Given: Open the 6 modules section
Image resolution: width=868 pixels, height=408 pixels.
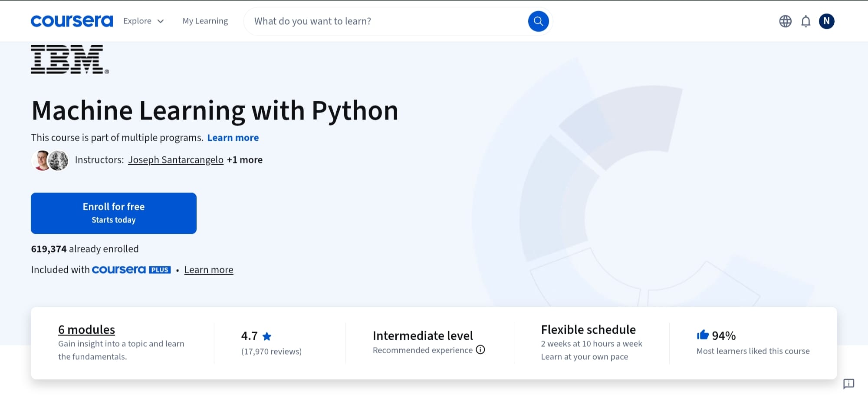Looking at the screenshot, I should pos(86,329).
